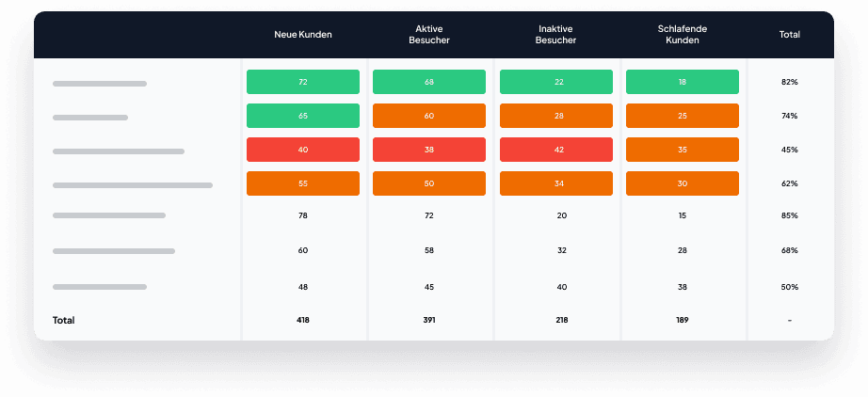Select the orange cell with value 55
Screen dimensions: 868x397
(302, 183)
